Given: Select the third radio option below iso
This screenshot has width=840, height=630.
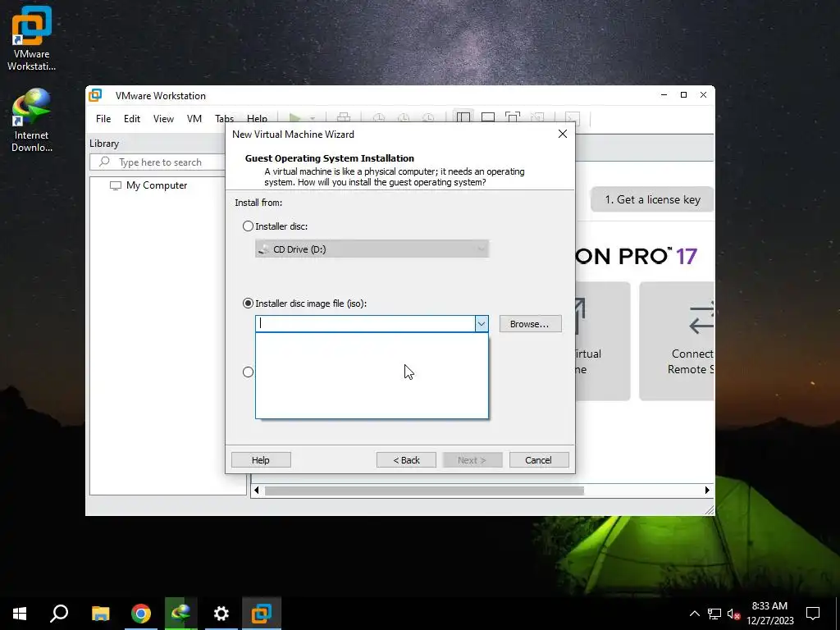Looking at the screenshot, I should pos(248,372).
